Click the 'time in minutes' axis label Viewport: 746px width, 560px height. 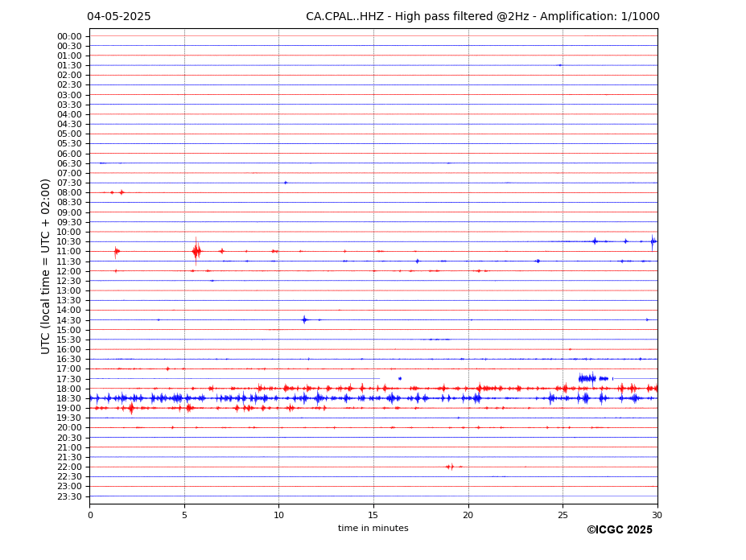click(373, 528)
